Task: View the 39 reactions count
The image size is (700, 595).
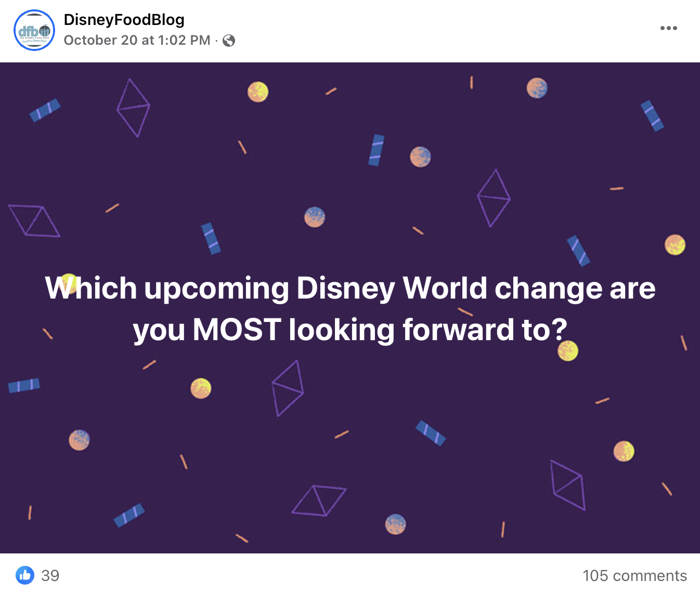Action: [x=50, y=576]
